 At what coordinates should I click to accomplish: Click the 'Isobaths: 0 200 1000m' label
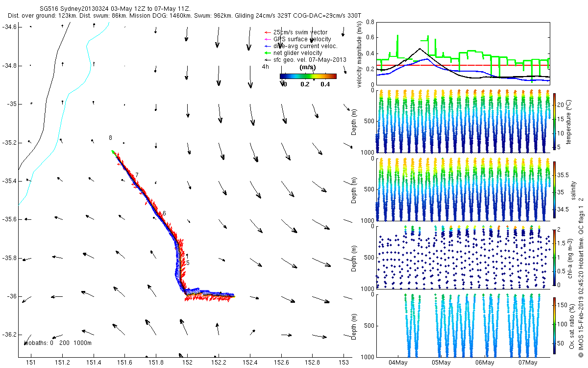[57, 342]
